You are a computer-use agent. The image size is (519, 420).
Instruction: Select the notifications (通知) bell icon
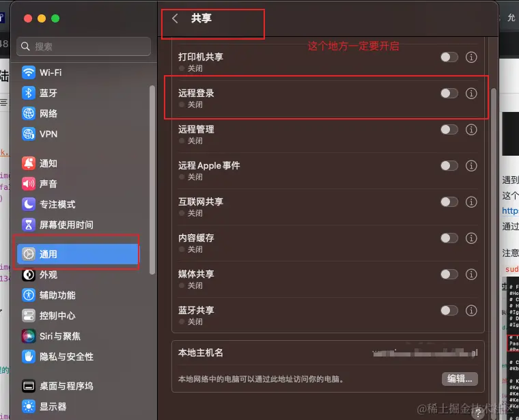coord(29,163)
